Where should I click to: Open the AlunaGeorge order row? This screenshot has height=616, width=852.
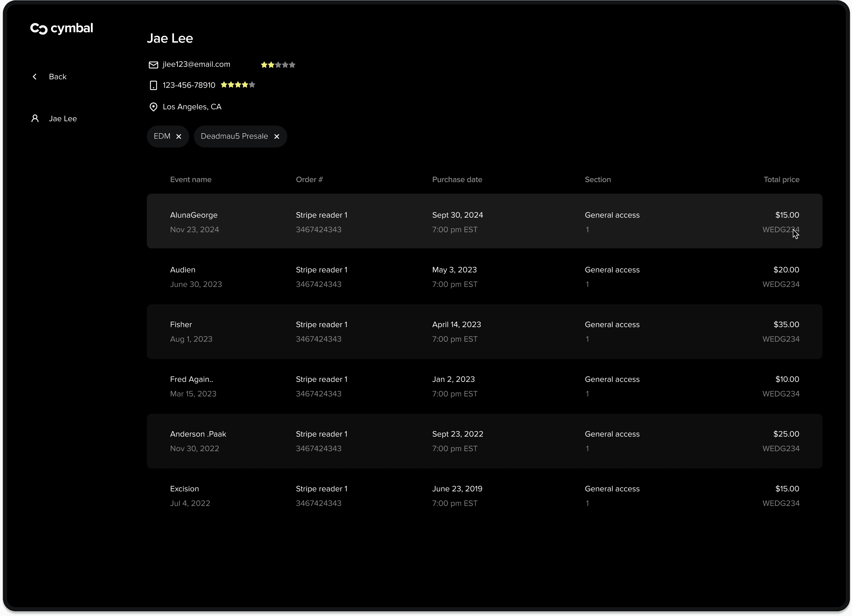click(484, 221)
